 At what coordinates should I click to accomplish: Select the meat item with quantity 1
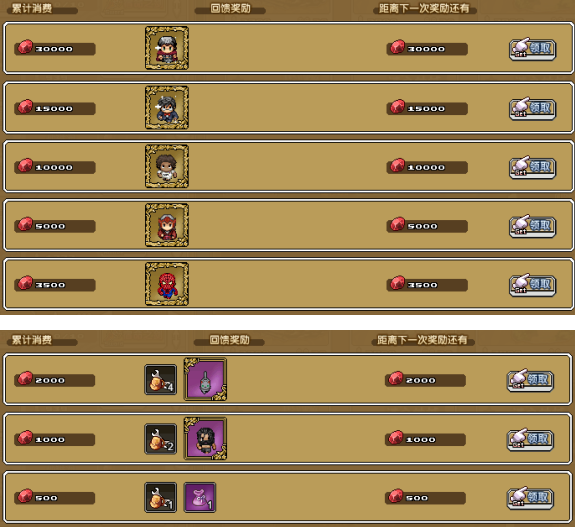pyautogui.click(x=161, y=497)
